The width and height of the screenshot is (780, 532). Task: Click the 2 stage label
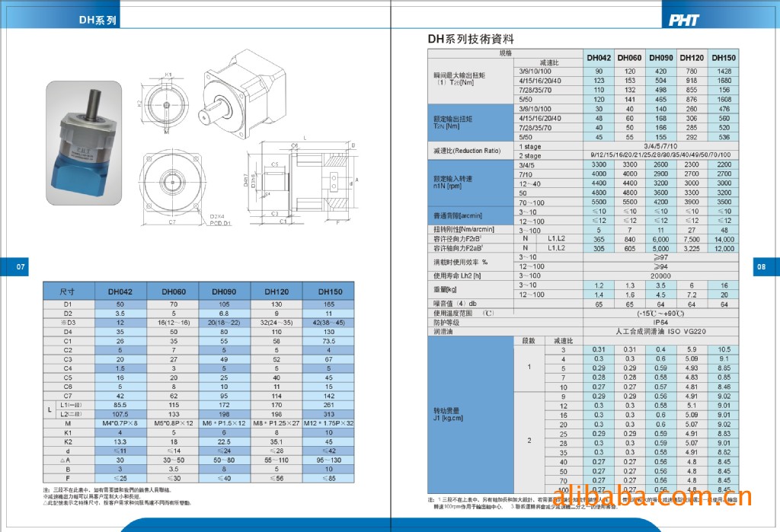[x=530, y=155]
